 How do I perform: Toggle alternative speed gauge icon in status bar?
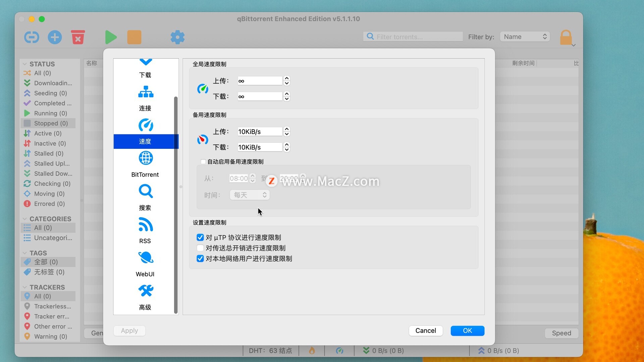(x=339, y=351)
